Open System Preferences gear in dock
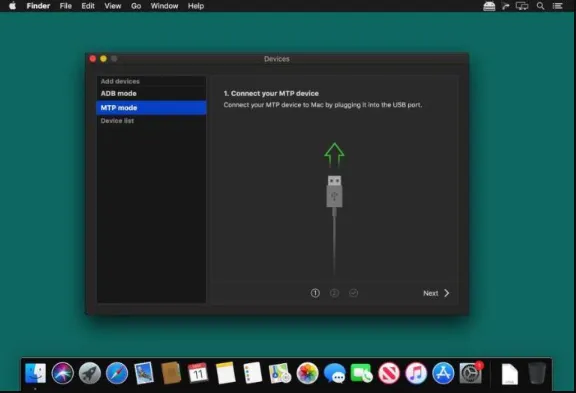Image resolution: width=576 pixels, height=393 pixels. pyautogui.click(x=471, y=373)
